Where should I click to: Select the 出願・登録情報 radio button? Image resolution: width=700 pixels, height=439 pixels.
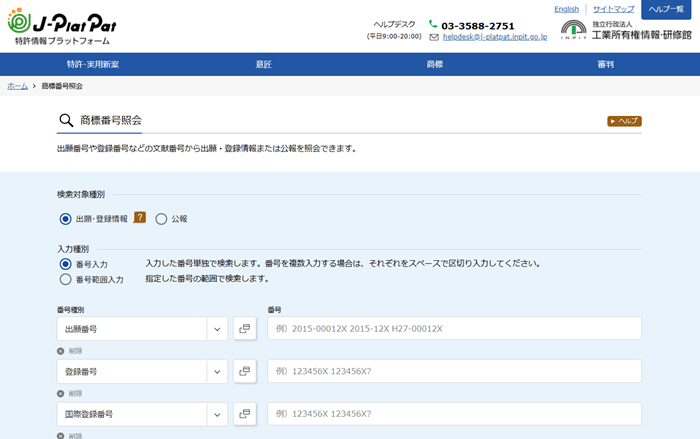point(66,219)
